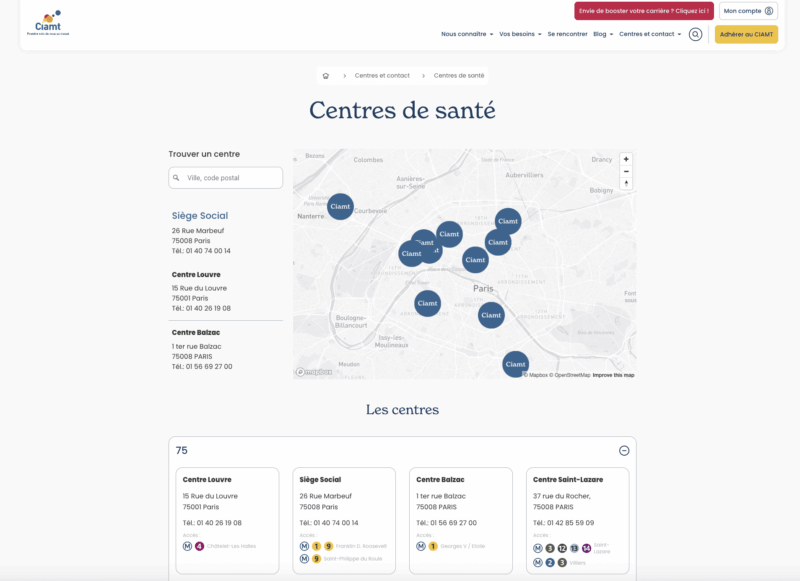The height and width of the screenshot is (581, 800).
Task: Click the Ville, code postal search field
Action: point(226,178)
